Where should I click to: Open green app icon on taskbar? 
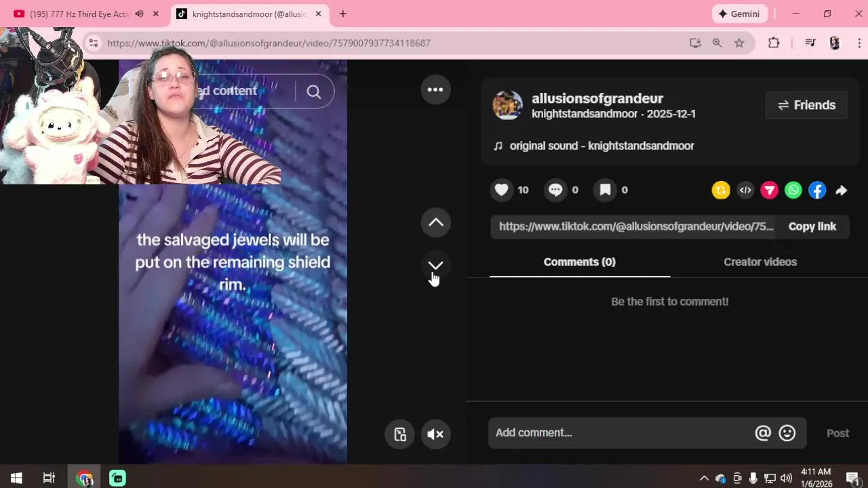click(117, 478)
